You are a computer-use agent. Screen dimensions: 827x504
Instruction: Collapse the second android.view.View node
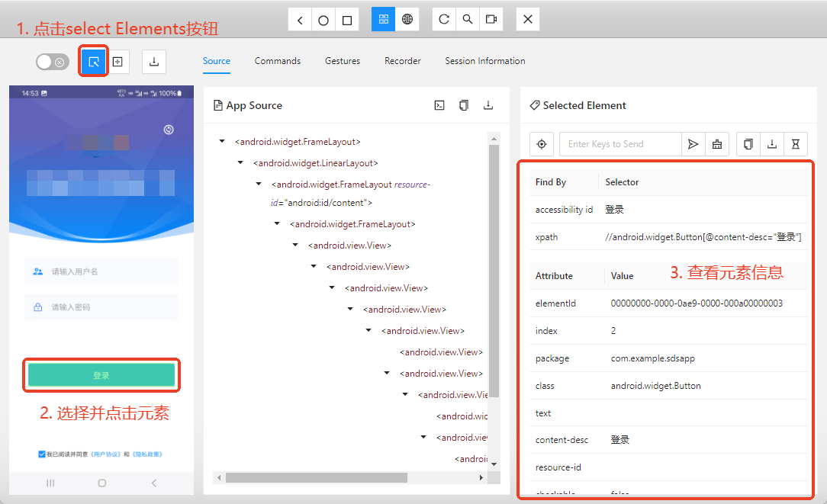(x=314, y=266)
